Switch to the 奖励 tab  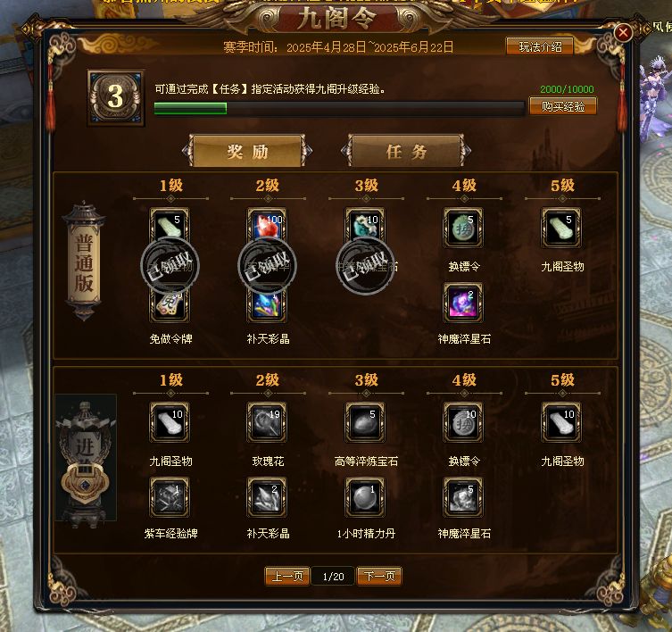pos(247,151)
